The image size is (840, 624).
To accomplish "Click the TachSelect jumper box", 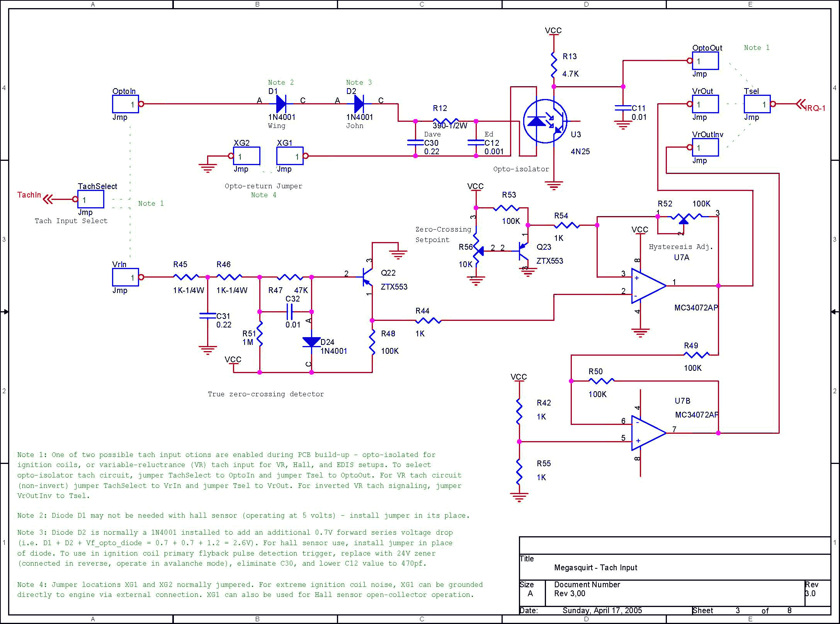I will [91, 199].
